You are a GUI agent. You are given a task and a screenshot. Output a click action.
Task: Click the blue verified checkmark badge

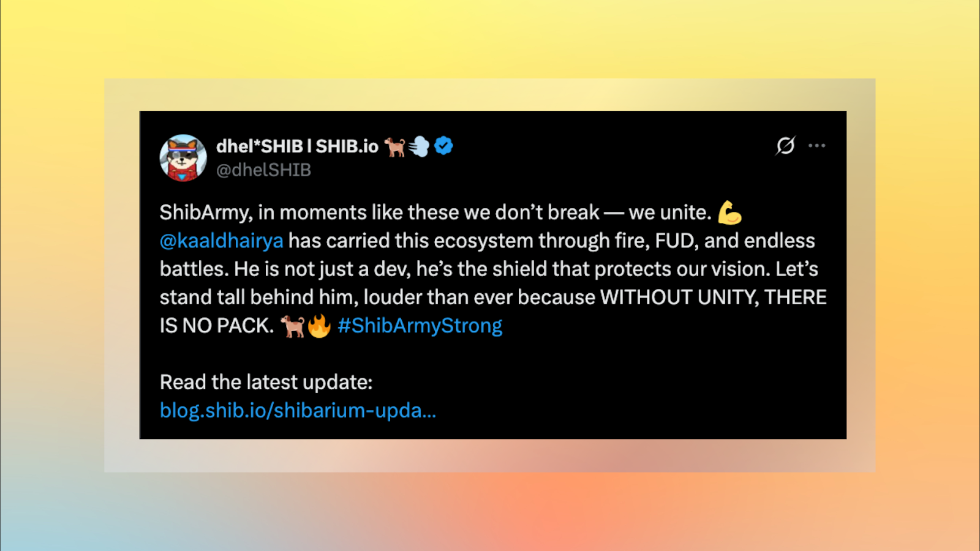(443, 146)
